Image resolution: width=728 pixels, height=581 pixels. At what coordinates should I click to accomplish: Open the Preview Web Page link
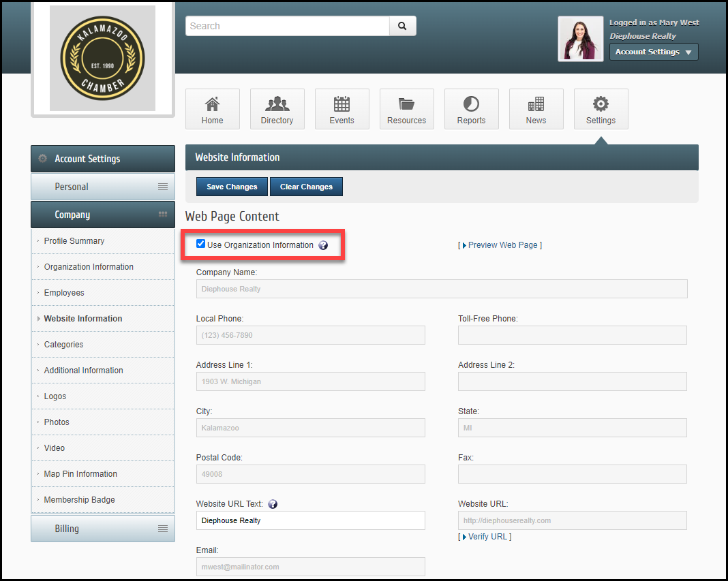point(502,245)
